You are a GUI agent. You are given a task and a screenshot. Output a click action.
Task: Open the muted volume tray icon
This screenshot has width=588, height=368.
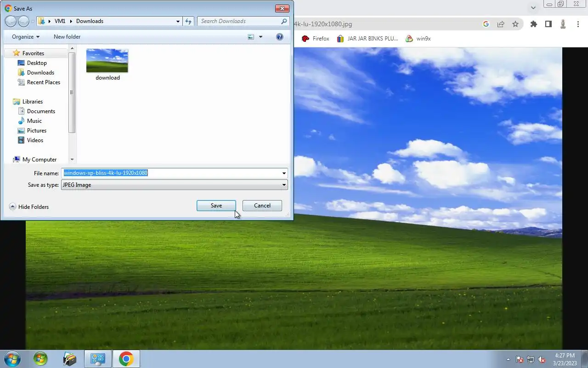[x=542, y=359]
